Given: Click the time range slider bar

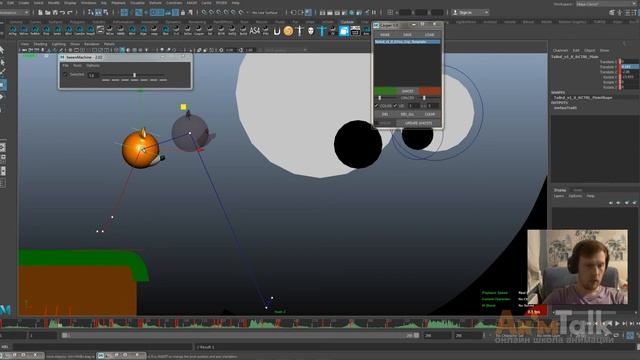Looking at the screenshot, I should (x=240, y=336).
